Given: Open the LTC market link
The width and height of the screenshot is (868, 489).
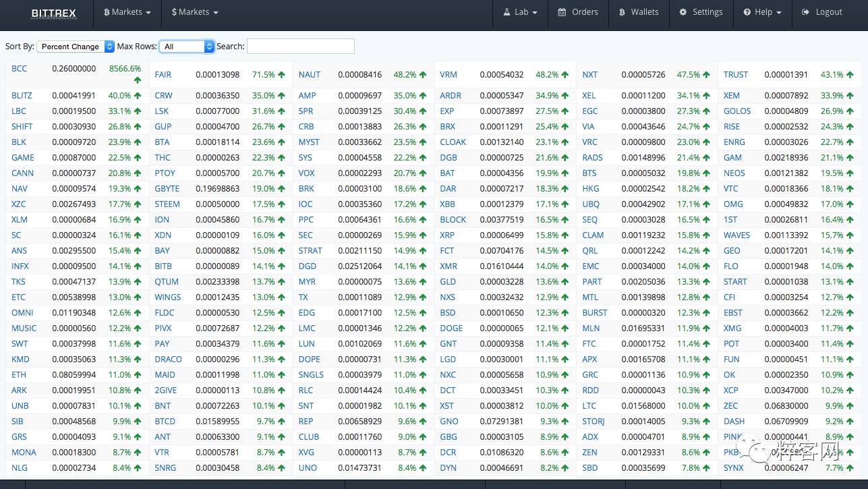Looking at the screenshot, I should (589, 406).
